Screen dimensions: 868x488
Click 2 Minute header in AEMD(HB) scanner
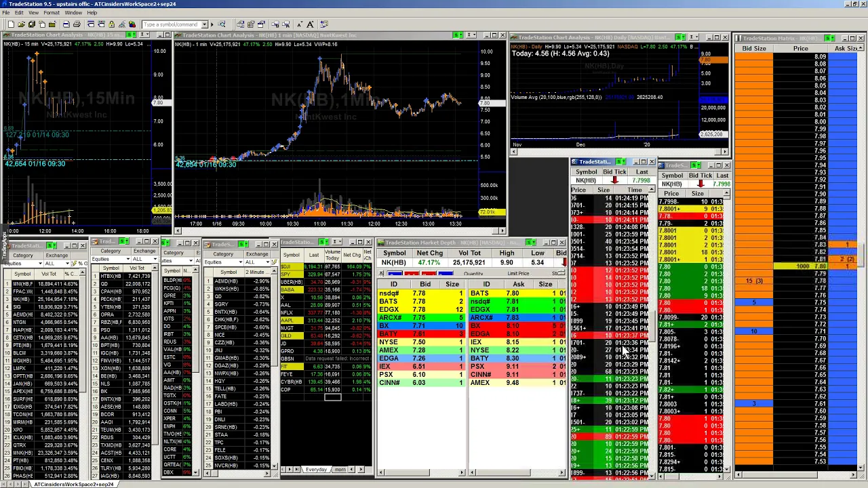point(257,272)
